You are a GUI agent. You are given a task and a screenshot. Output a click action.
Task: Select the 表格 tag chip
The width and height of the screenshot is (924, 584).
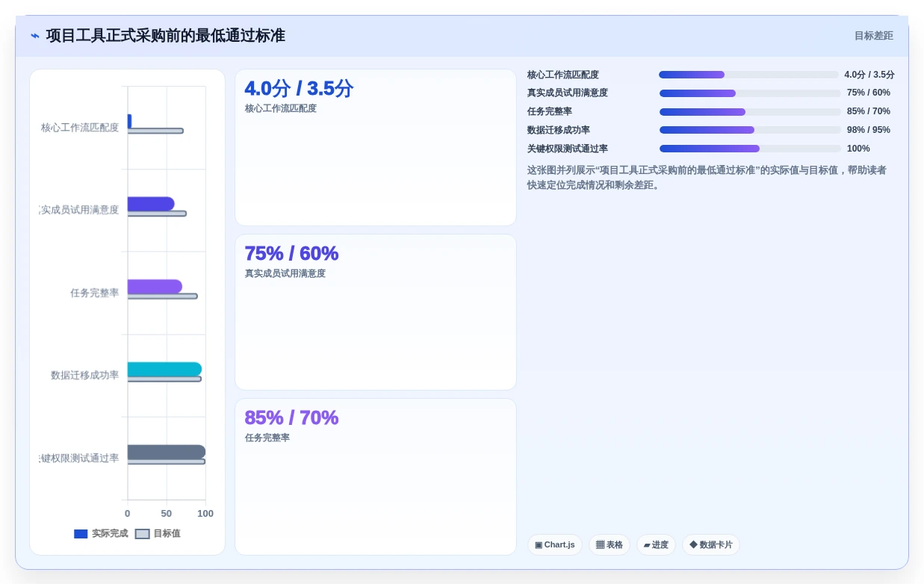(610, 544)
